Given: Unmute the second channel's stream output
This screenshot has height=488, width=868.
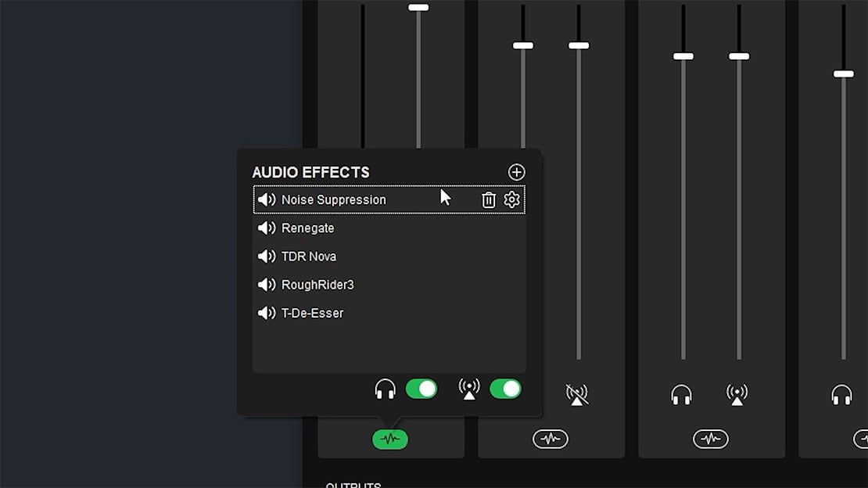Looking at the screenshot, I should click(x=577, y=394).
